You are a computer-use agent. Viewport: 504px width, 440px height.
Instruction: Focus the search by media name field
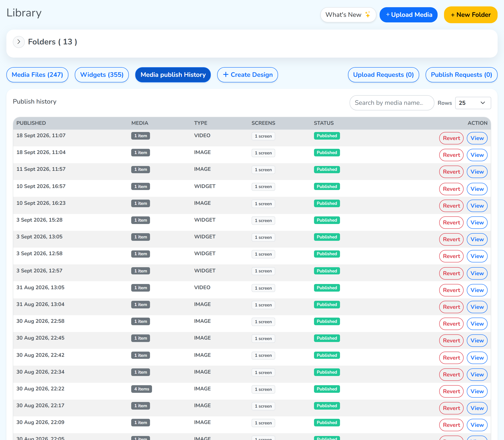point(392,103)
